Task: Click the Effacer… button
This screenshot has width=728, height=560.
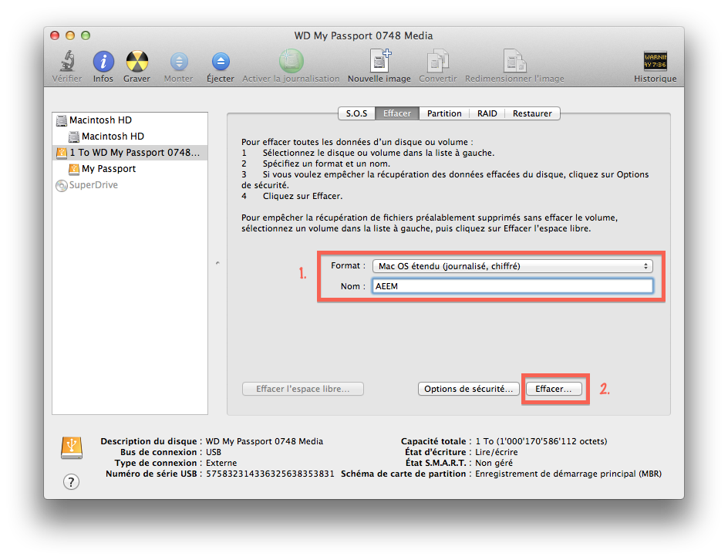Action: tap(554, 390)
